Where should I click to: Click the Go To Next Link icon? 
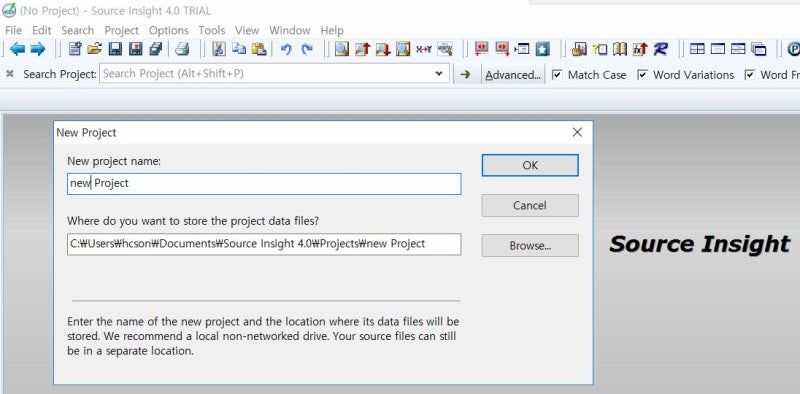click(x=502, y=49)
